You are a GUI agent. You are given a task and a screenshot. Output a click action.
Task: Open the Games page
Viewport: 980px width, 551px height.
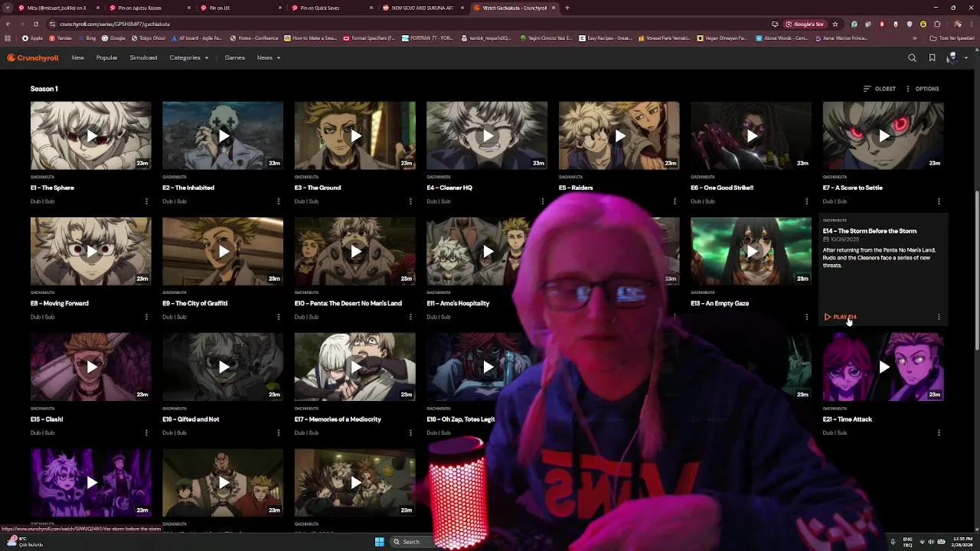tap(235, 57)
